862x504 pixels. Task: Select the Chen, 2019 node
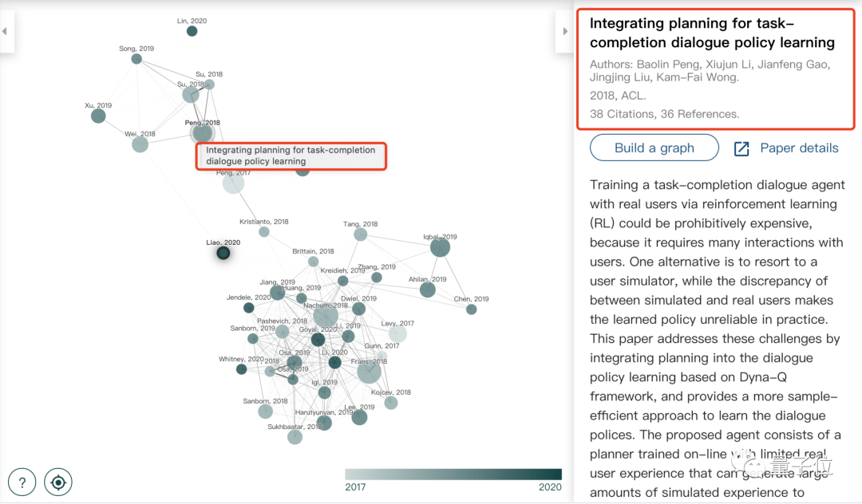(472, 309)
